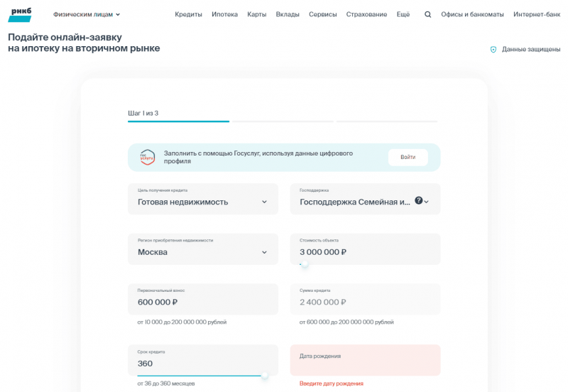Expand the 'Физическим лицам' dropdown
Viewport: 568px width, 392px height.
[x=87, y=14]
